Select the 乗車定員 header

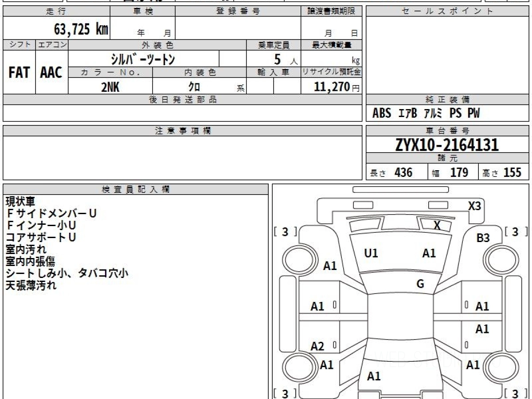coord(274,45)
